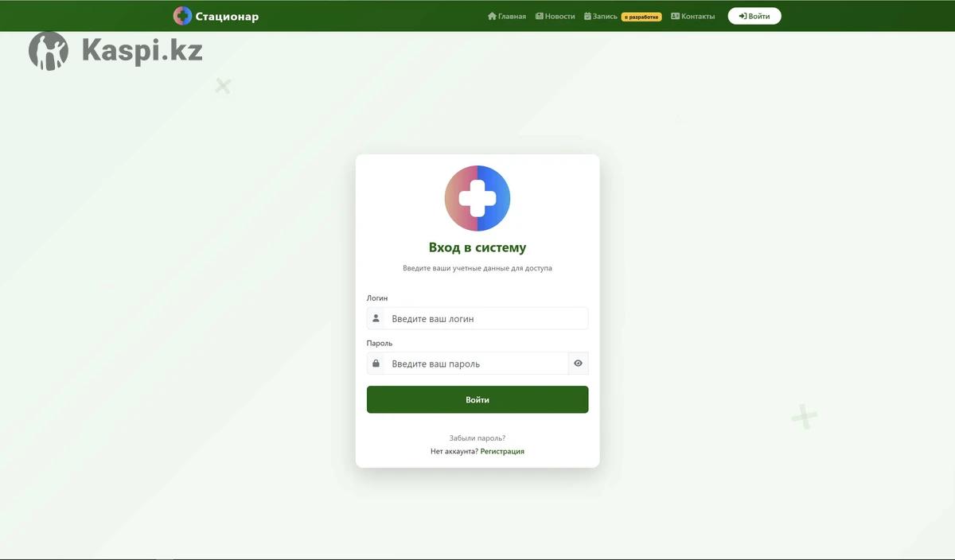Click the Kaspi.kz watermark text
Image resolution: width=955 pixels, height=560 pixels.
coord(142,51)
